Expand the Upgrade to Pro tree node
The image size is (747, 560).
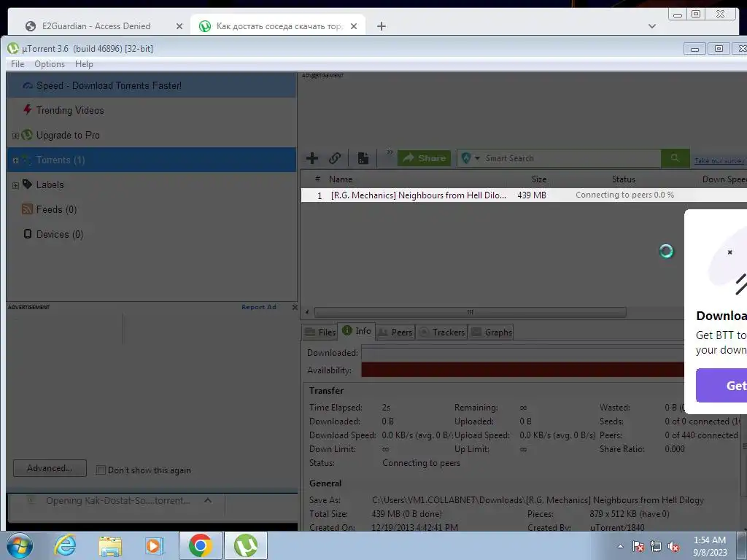click(16, 136)
